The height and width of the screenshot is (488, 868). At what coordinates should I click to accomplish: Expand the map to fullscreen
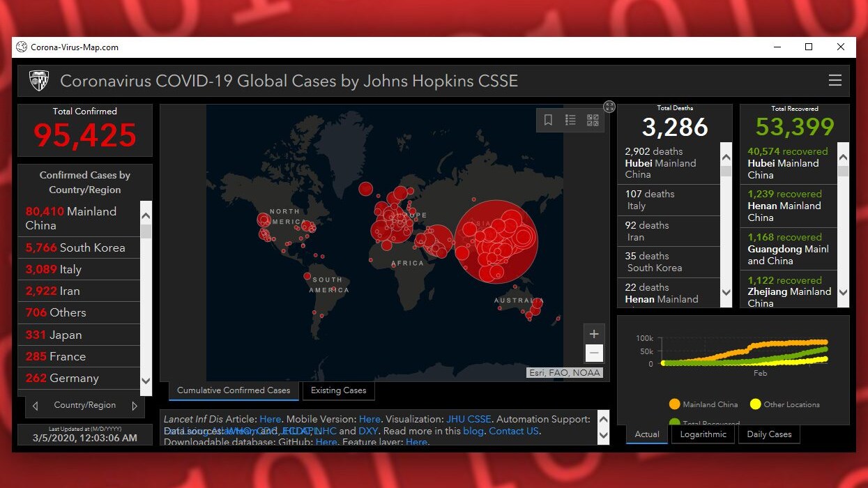pos(609,107)
